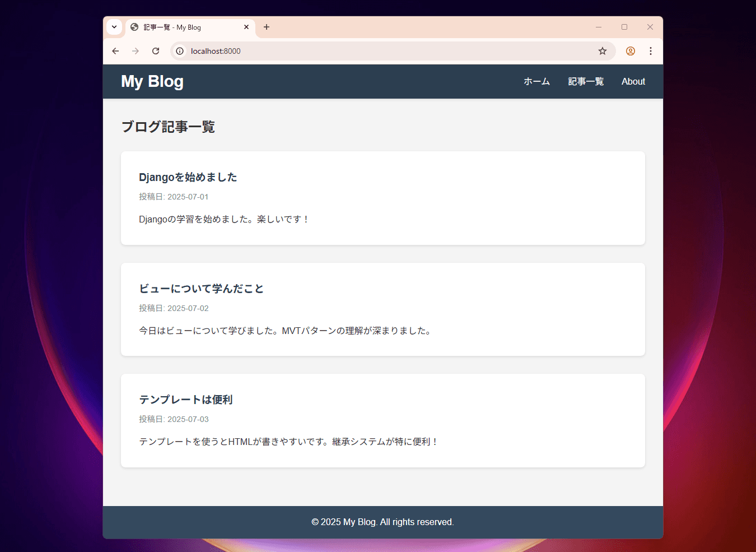The width and height of the screenshot is (756, 552).
Task: Reload the page with the refresh icon
Action: [156, 51]
